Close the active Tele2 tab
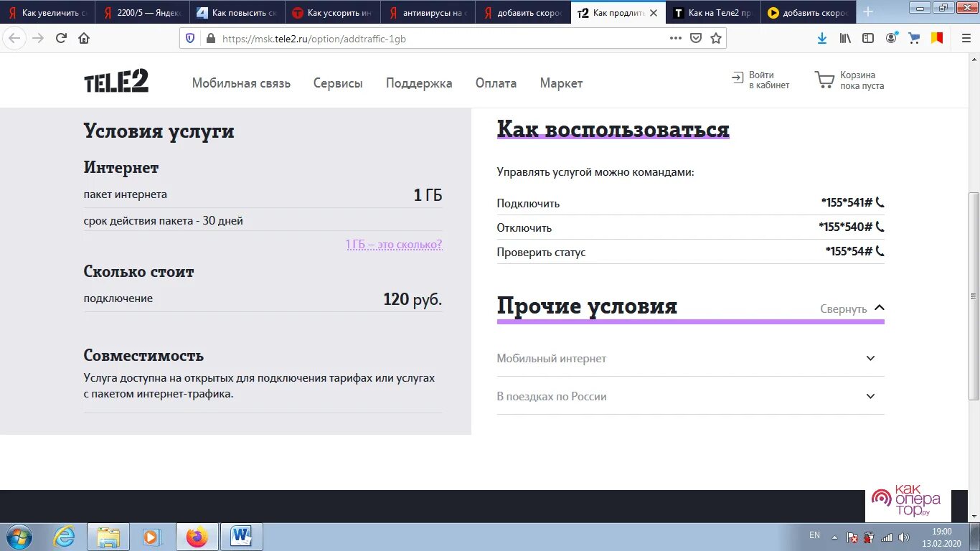Viewport: 980px width, 551px height. (x=653, y=13)
